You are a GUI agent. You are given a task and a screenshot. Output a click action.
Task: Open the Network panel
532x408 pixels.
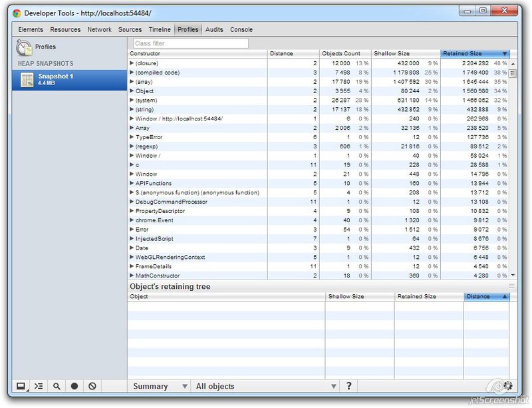100,29
